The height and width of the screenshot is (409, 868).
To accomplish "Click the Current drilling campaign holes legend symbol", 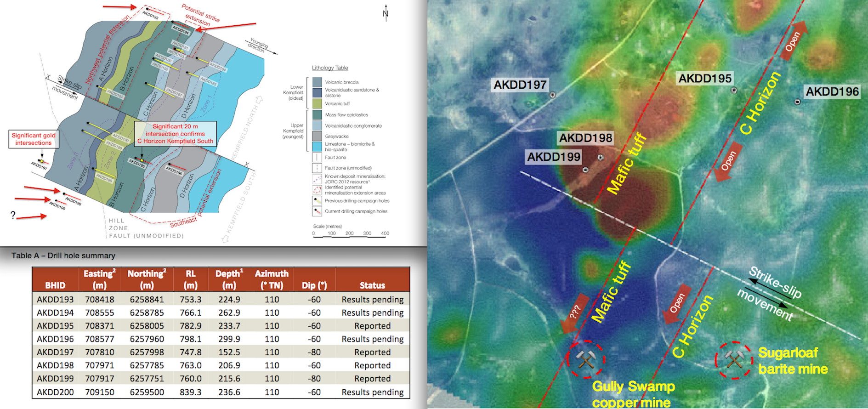I will click(317, 212).
